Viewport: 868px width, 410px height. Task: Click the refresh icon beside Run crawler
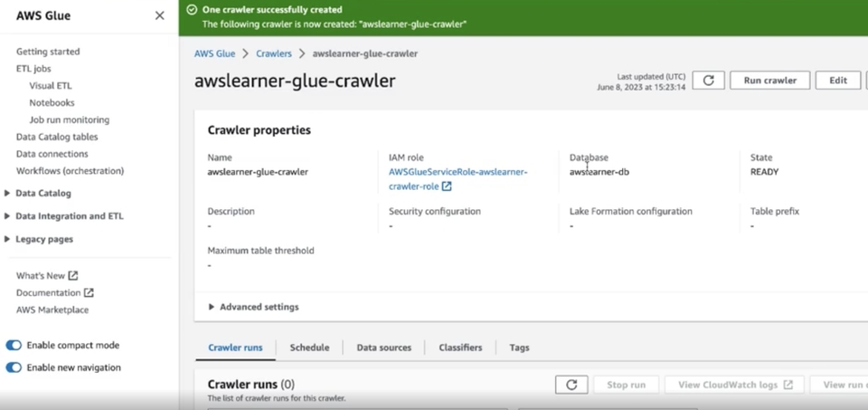click(708, 81)
